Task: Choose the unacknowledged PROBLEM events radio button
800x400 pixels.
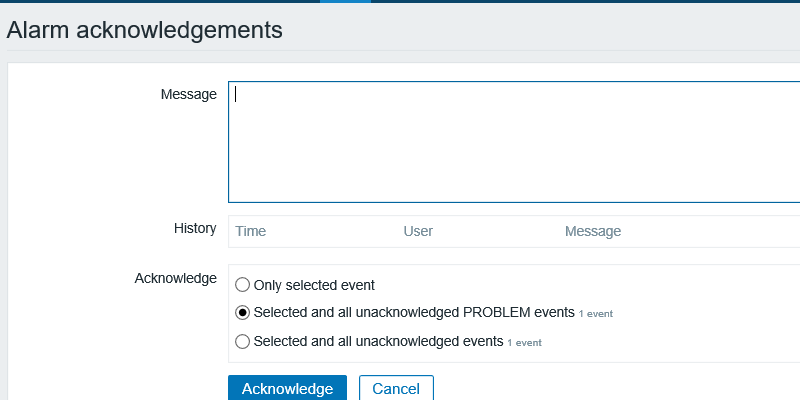Action: tap(242, 313)
